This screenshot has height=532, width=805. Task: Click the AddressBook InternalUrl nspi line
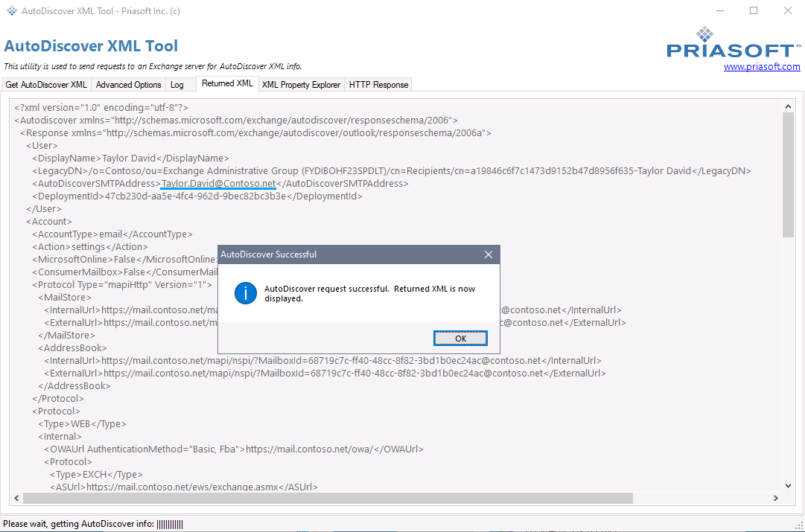[x=322, y=361]
